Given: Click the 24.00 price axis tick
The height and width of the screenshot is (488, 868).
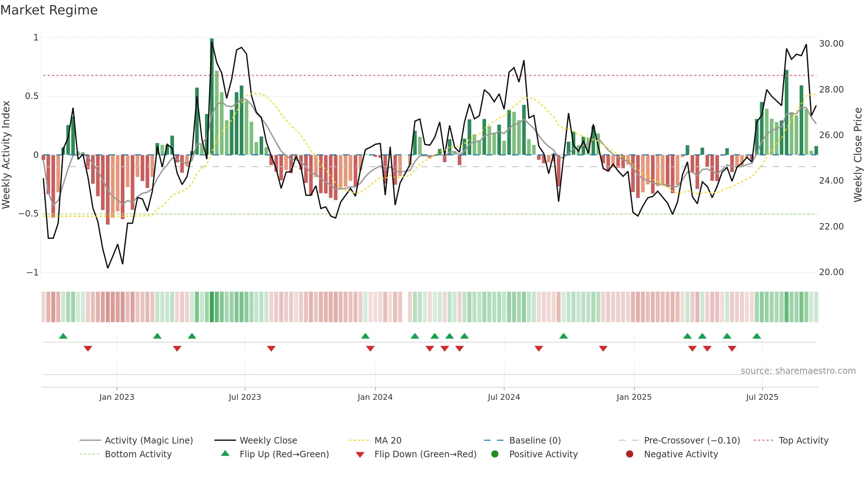Looking at the screenshot, I should (x=831, y=180).
